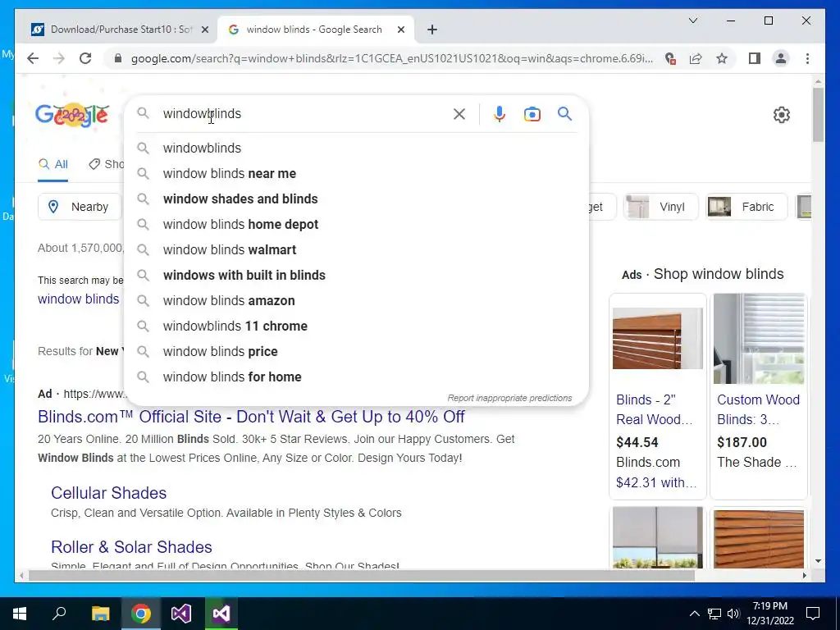This screenshot has width=840, height=630.
Task: Share this page from address bar
Action: [696, 58]
